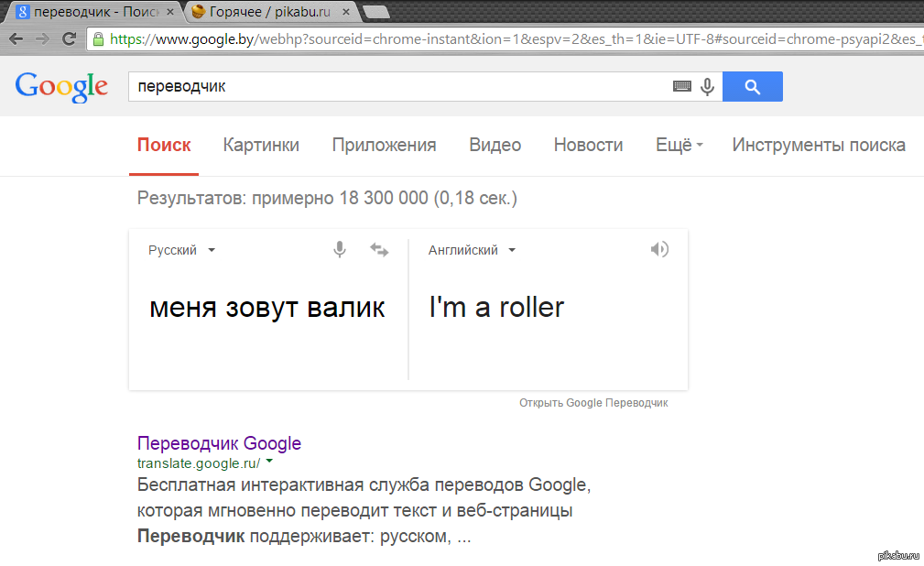The height and width of the screenshot is (566, 924).
Task: Use the microphone in the Russian translate panel
Action: (x=340, y=249)
